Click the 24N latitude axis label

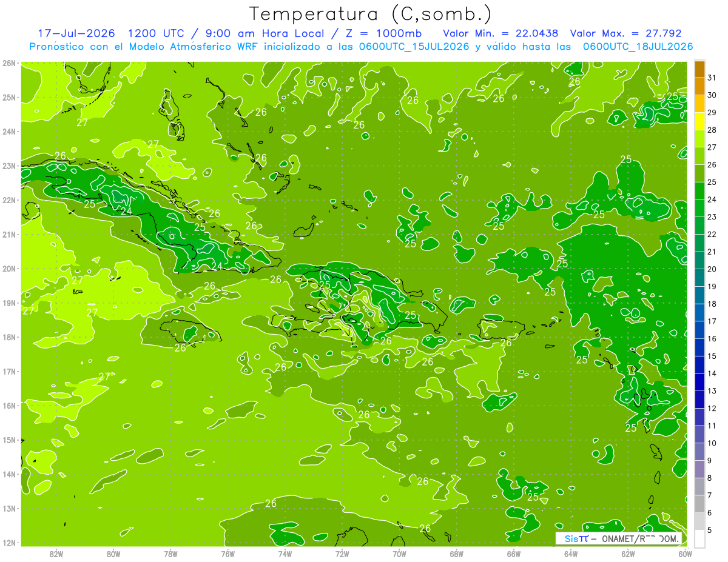pyautogui.click(x=9, y=132)
